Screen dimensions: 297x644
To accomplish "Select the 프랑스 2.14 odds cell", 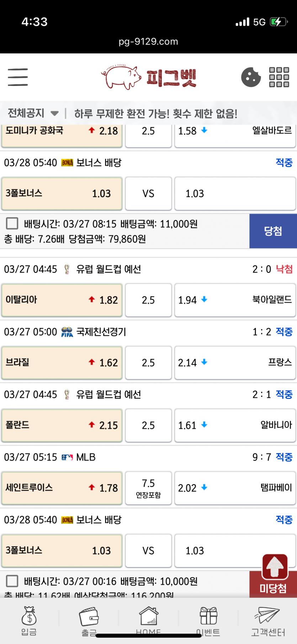I will click(x=235, y=363).
